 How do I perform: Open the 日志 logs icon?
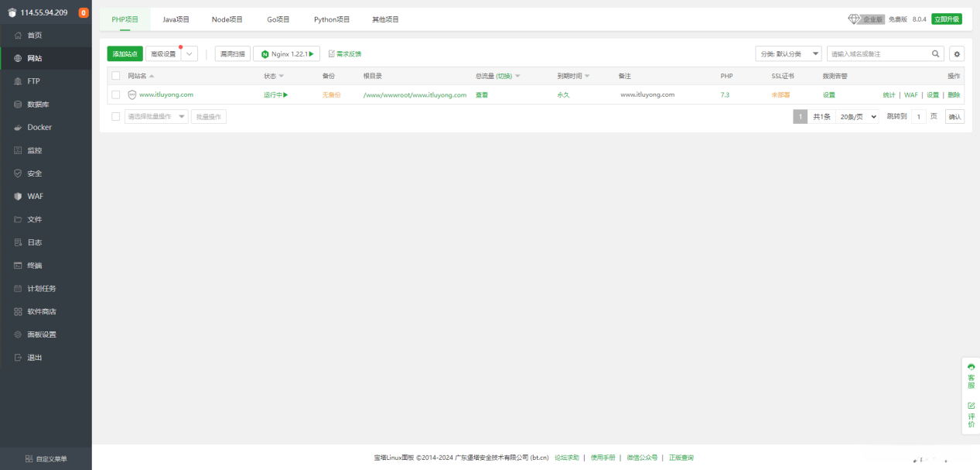click(x=19, y=242)
